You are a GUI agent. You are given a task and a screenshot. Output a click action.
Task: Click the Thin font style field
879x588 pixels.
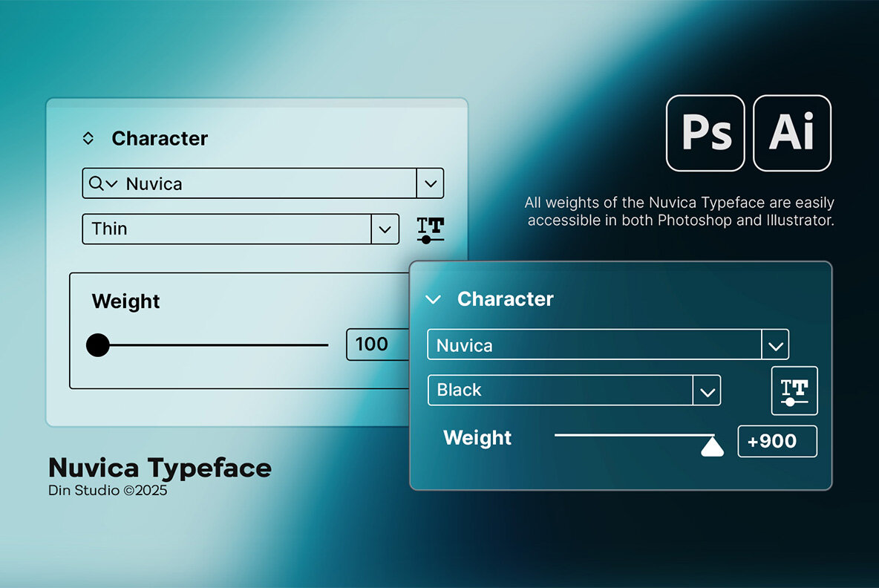tap(226, 229)
